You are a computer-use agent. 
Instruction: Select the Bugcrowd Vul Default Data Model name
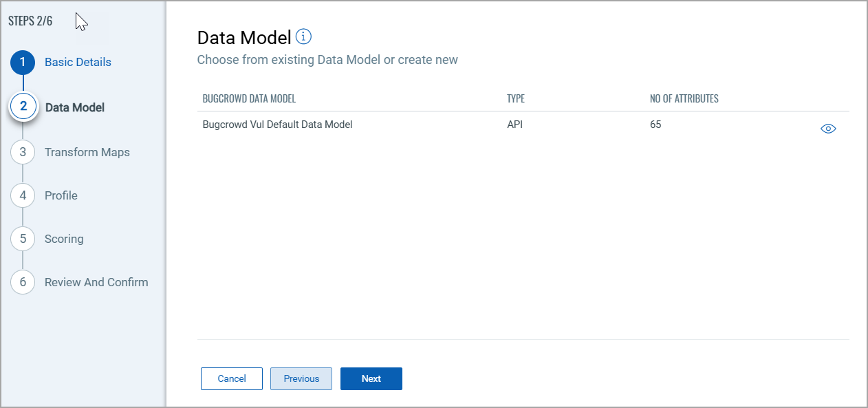point(277,125)
